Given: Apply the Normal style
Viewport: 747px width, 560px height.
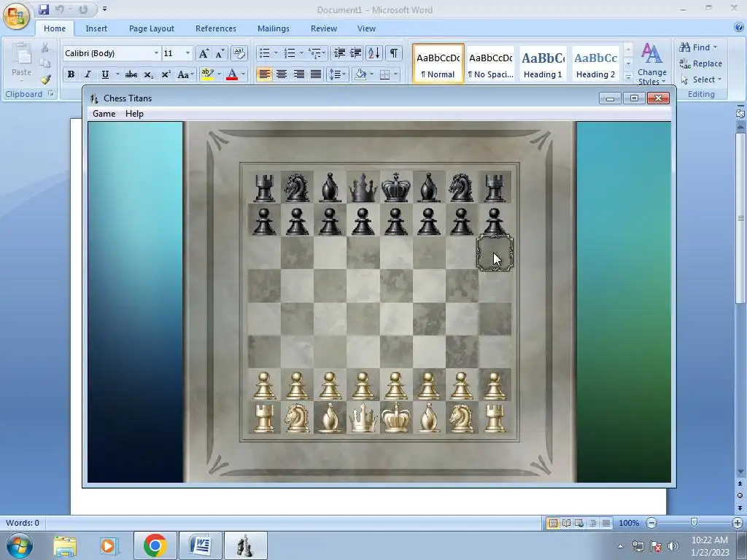Looking at the screenshot, I should tap(438, 63).
